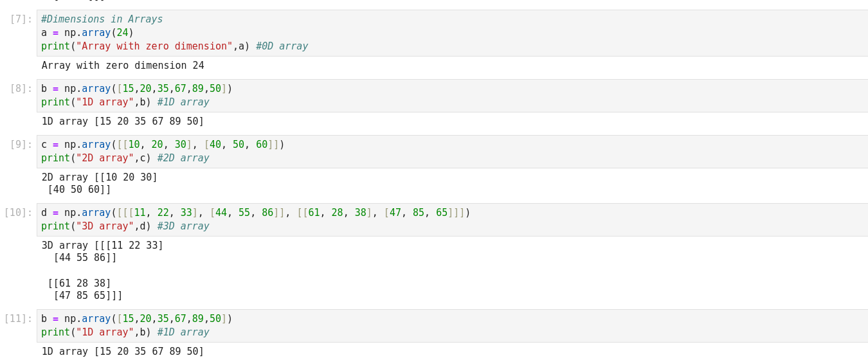
Task: Click the last 1D array output at bottom
Action: pos(123,352)
